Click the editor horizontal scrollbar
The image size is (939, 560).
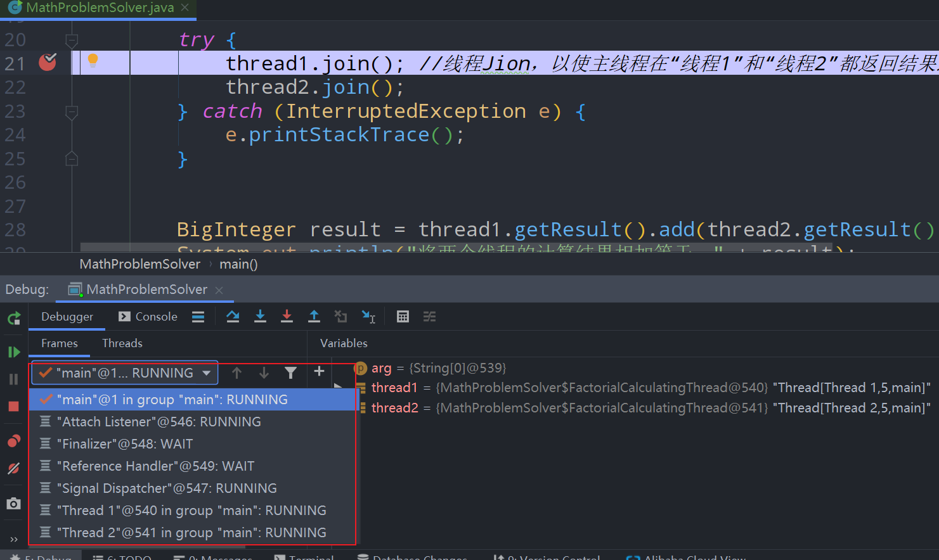coord(444,248)
